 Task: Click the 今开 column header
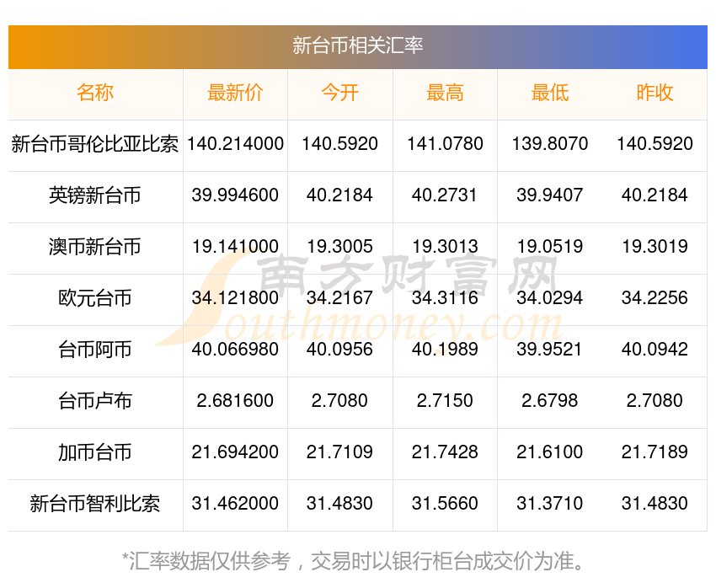pos(339,93)
